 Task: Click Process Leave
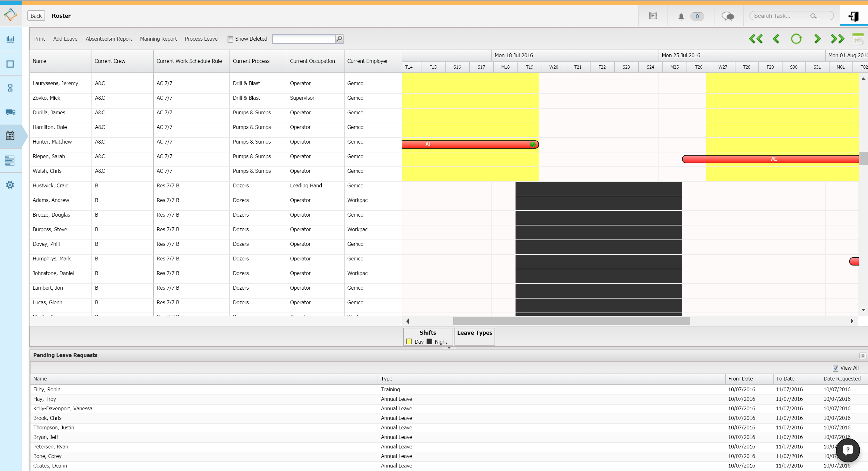201,39
